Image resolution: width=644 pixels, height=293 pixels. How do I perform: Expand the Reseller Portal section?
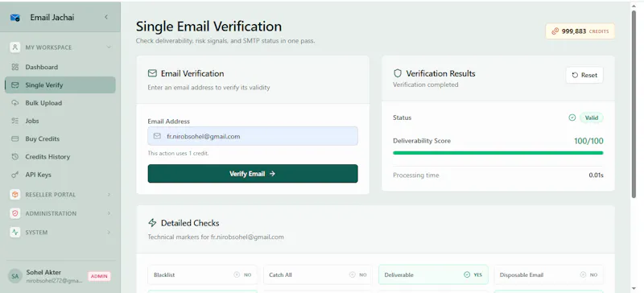coord(109,194)
